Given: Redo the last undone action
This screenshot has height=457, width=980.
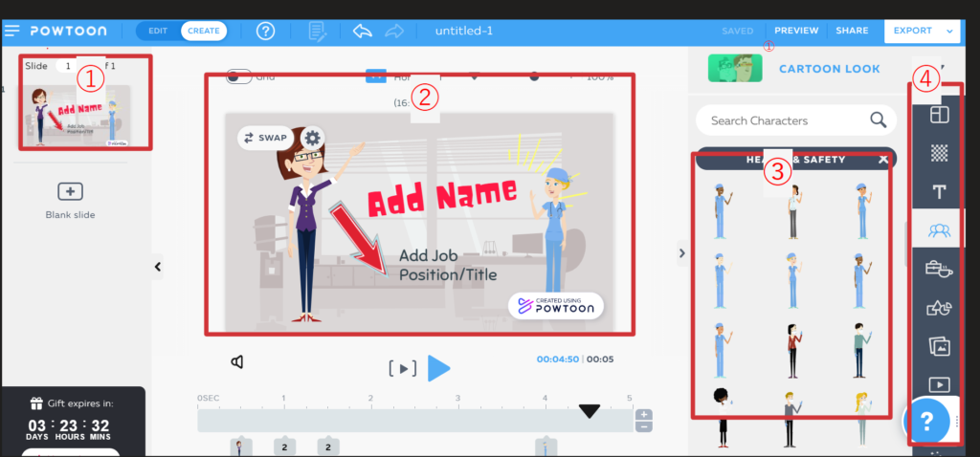Looking at the screenshot, I should (394, 31).
